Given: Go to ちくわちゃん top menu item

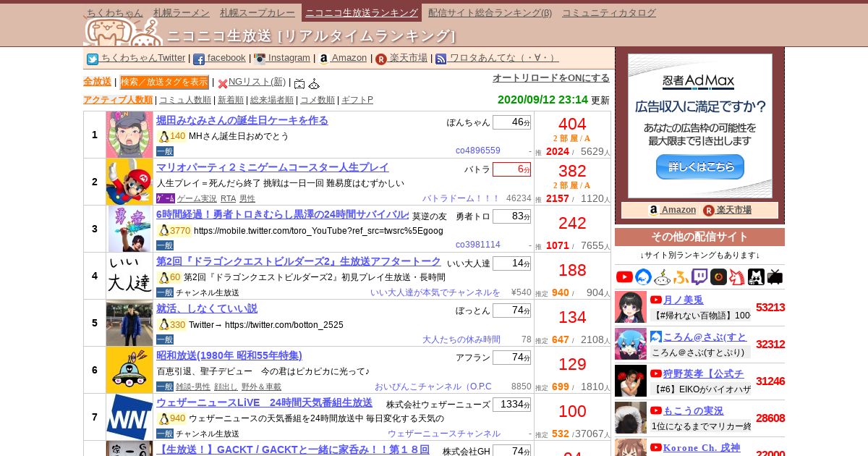Looking at the screenshot, I should click(115, 12).
